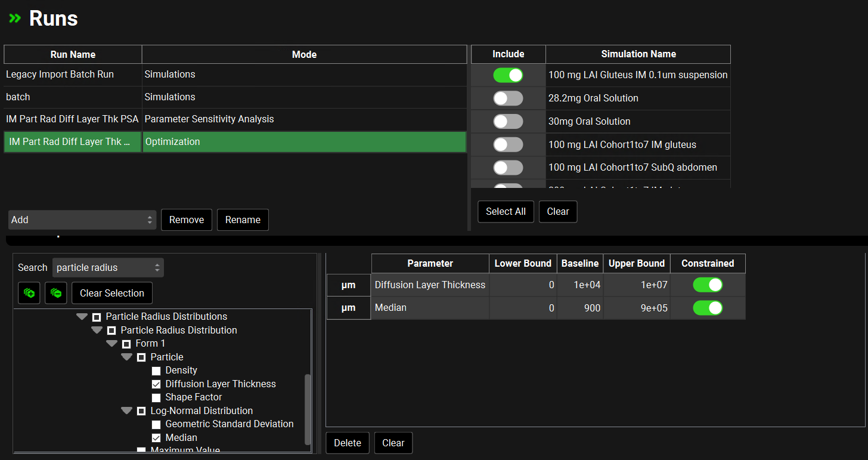Click the Select All button
This screenshot has width=868, height=460.
(x=506, y=211)
